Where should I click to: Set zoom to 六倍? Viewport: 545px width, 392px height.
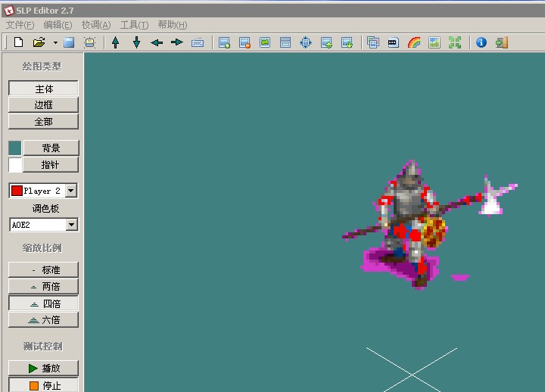(x=43, y=319)
